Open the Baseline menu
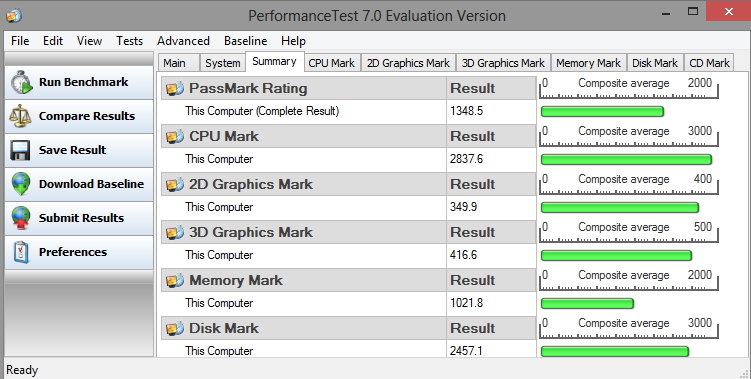The height and width of the screenshot is (379, 751). (x=245, y=41)
